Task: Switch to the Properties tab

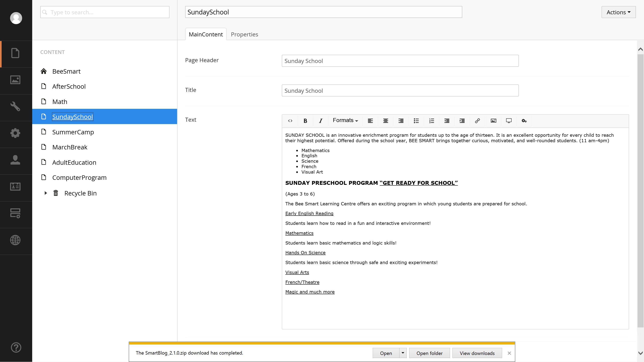Action: click(x=244, y=34)
